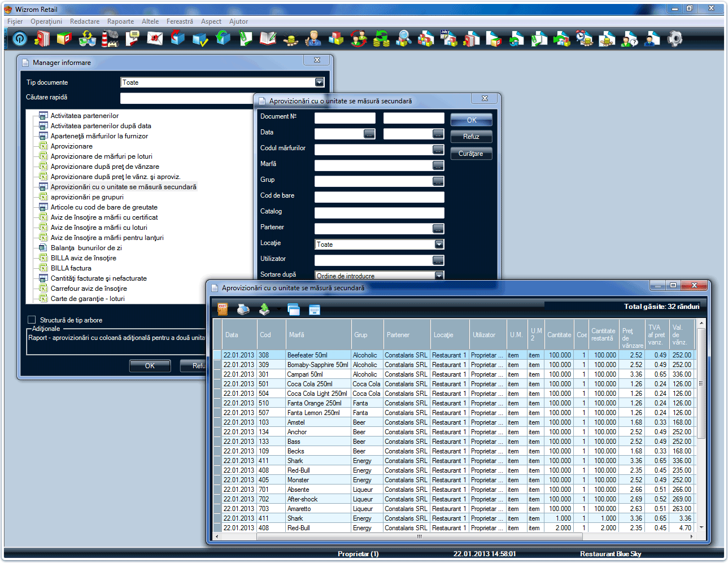The height and width of the screenshot is (563, 728).
Task: Expand the Tip documente dropdown
Action: point(319,82)
